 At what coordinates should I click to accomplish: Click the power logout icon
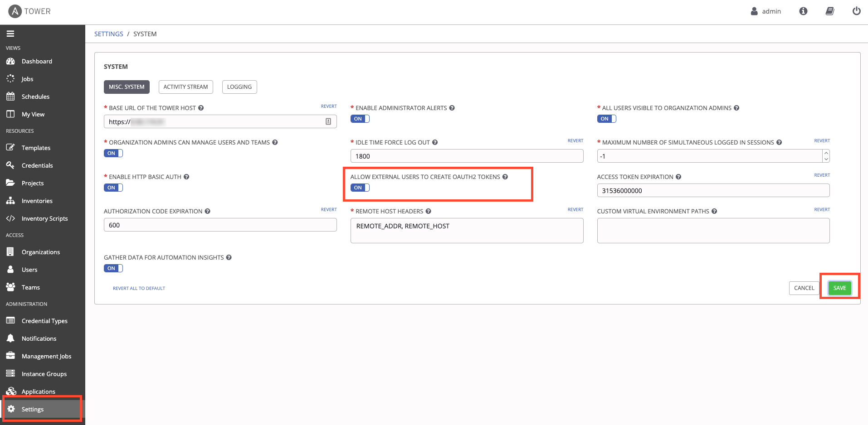[x=856, y=11]
